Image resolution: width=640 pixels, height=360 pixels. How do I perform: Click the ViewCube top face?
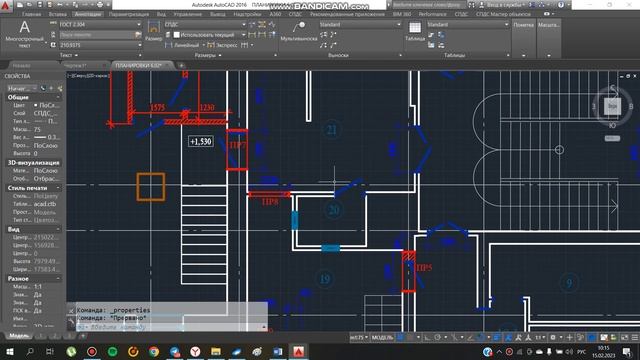(612, 106)
